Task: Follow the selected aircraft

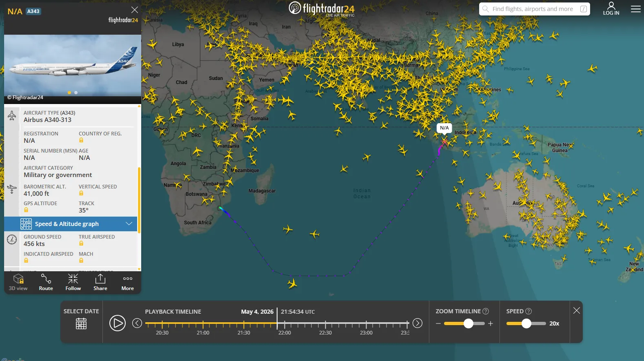Action: (73, 282)
